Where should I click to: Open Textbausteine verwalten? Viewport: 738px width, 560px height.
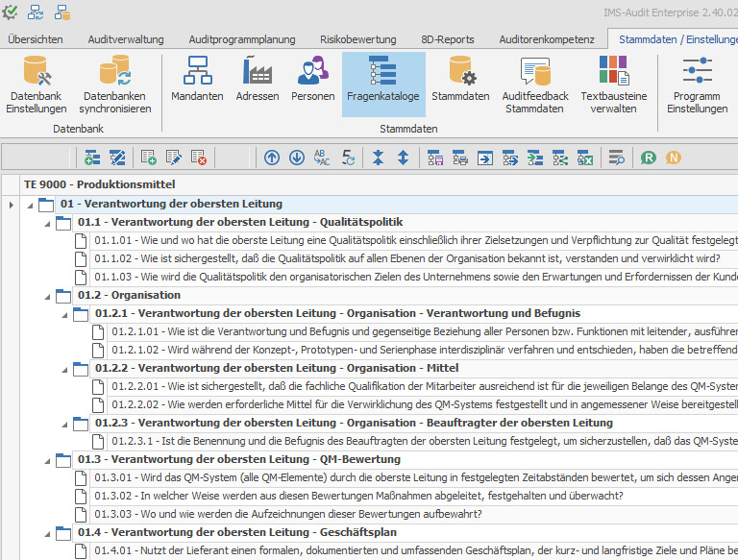pos(614,85)
